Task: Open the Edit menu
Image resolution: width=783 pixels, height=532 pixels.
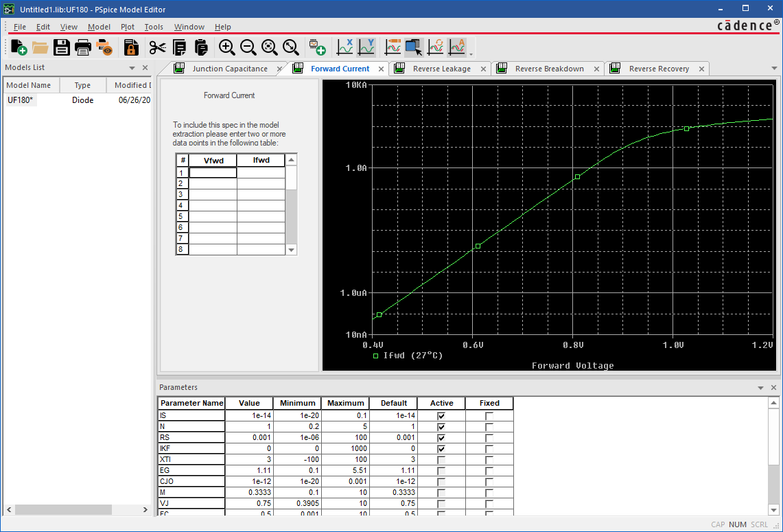Action: (x=43, y=27)
